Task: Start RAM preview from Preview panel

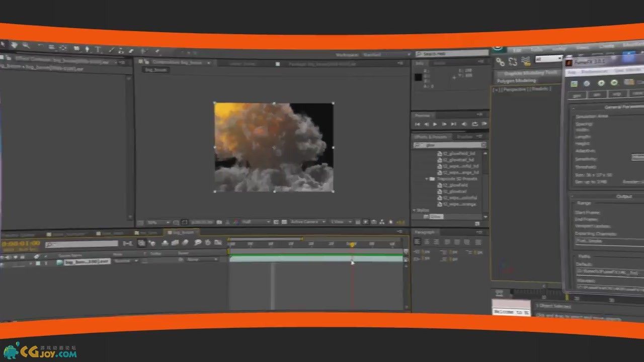Action: (484, 123)
